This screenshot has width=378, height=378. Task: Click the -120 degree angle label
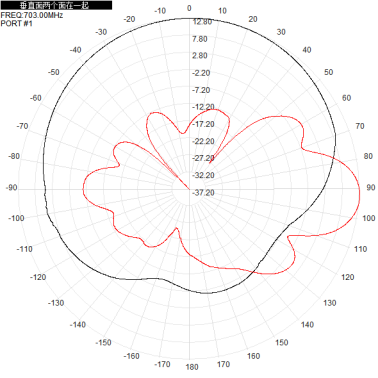[38, 277]
